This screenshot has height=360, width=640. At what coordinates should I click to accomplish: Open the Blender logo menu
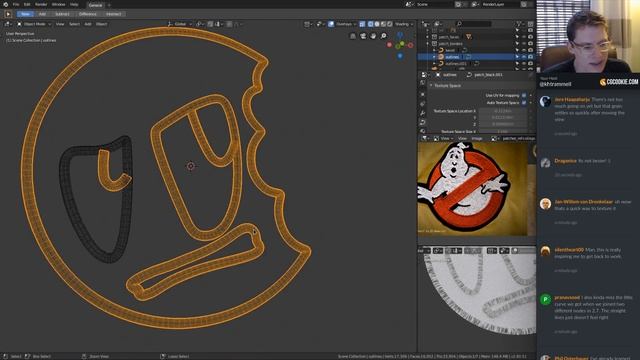click(6, 4)
